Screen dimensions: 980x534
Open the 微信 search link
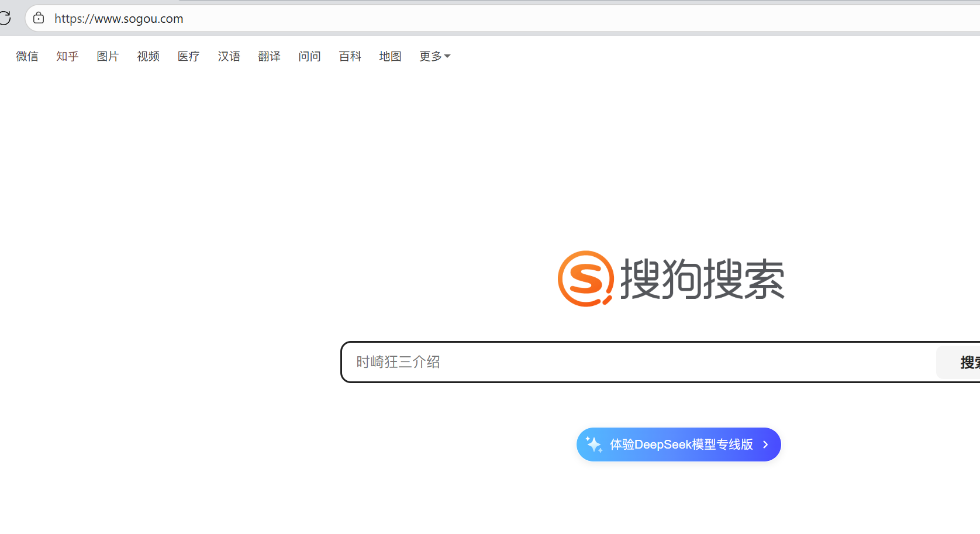click(27, 56)
